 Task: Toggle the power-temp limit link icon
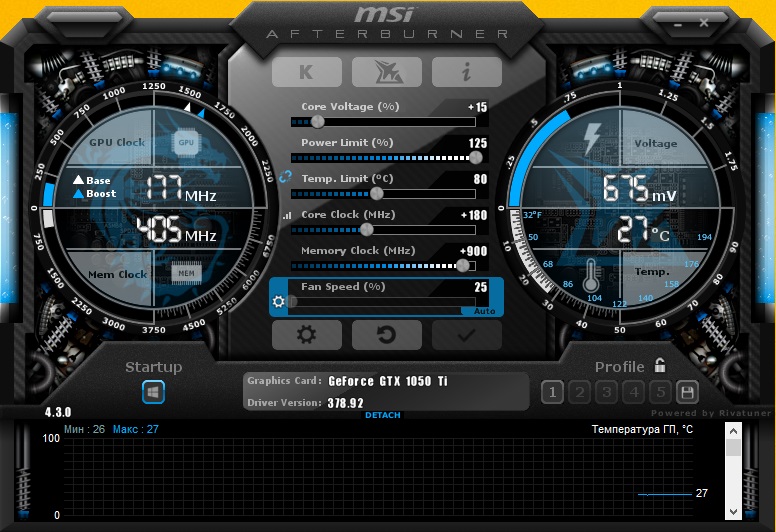(x=286, y=176)
